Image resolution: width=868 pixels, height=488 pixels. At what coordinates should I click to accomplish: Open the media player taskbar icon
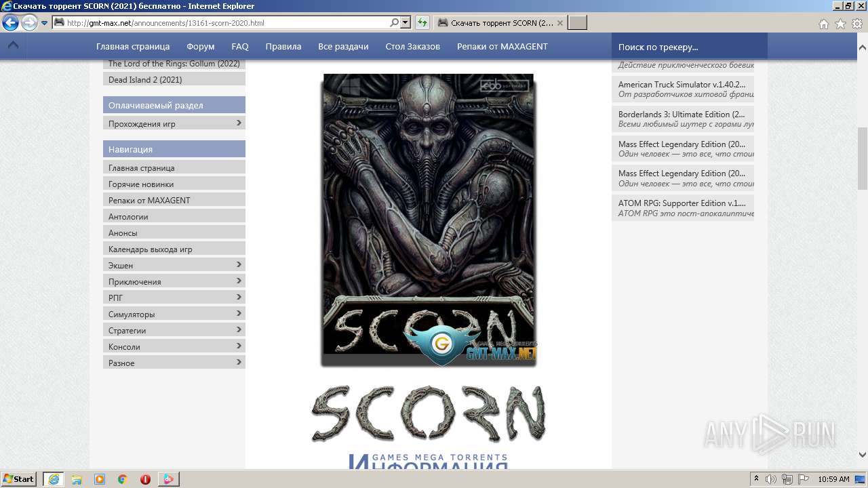pyautogui.click(x=100, y=479)
